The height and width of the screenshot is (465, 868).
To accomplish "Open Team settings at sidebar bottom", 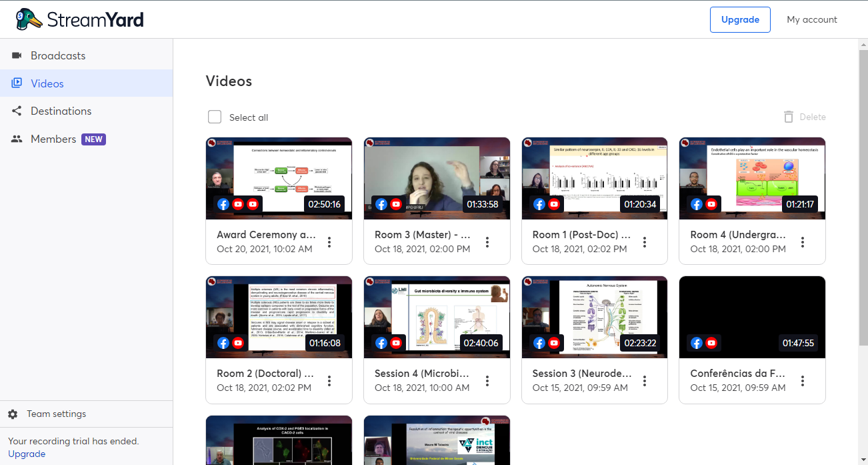I will point(86,414).
